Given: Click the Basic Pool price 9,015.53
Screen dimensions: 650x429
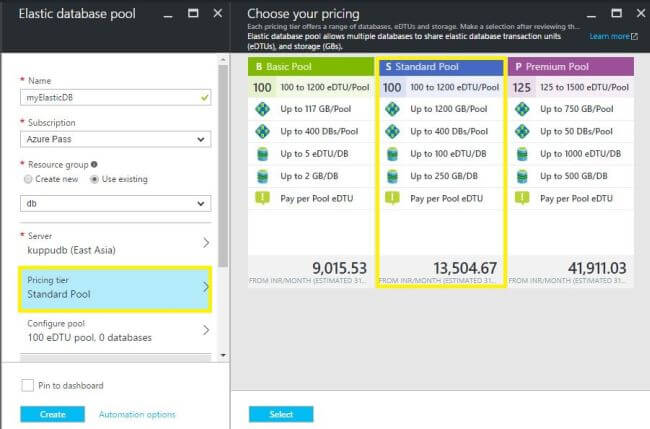Looking at the screenshot, I should (340, 268).
